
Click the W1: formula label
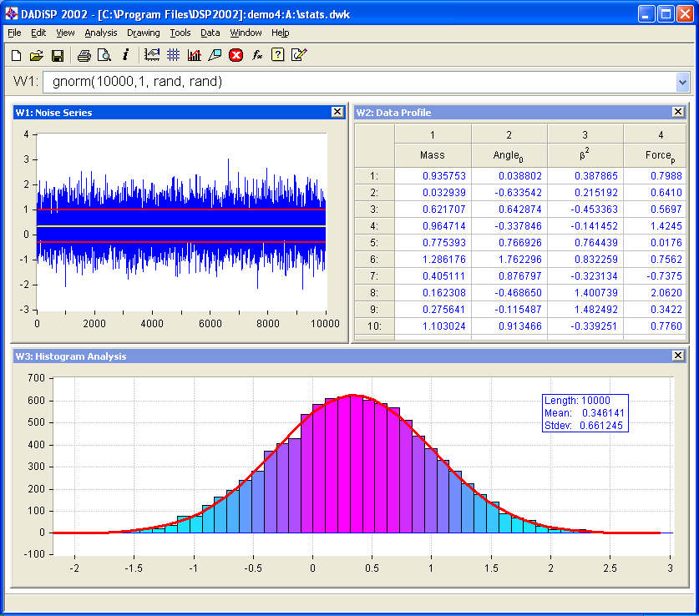(x=25, y=82)
